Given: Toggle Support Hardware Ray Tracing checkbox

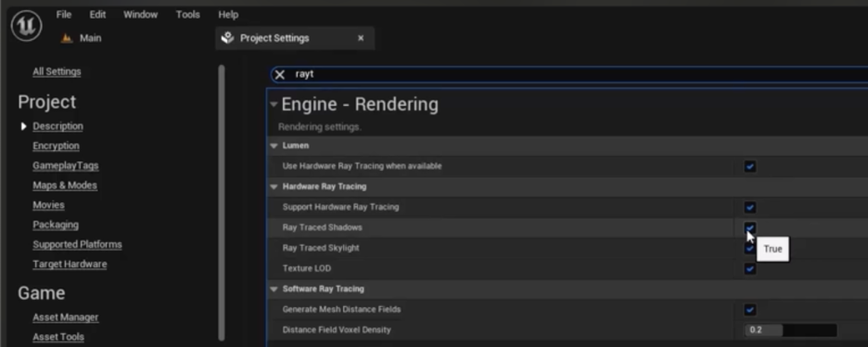Looking at the screenshot, I should click(749, 208).
